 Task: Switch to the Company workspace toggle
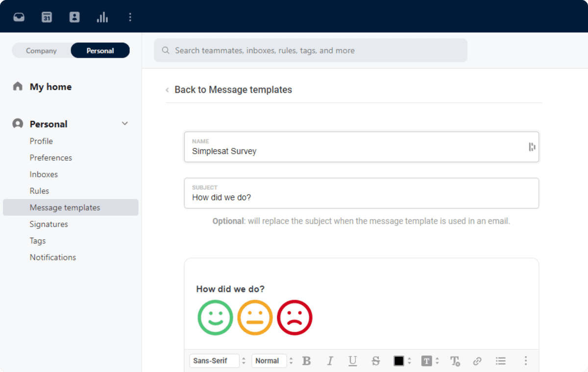coord(41,50)
